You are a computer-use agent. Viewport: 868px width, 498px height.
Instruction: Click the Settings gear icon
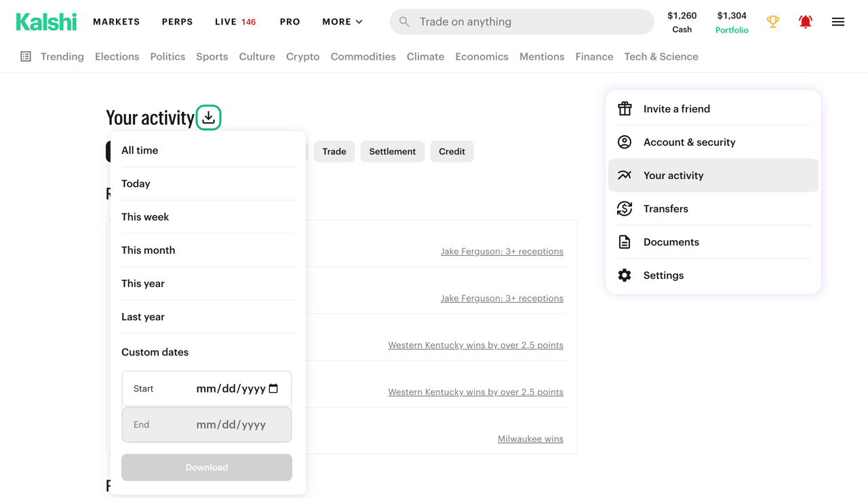[625, 275]
